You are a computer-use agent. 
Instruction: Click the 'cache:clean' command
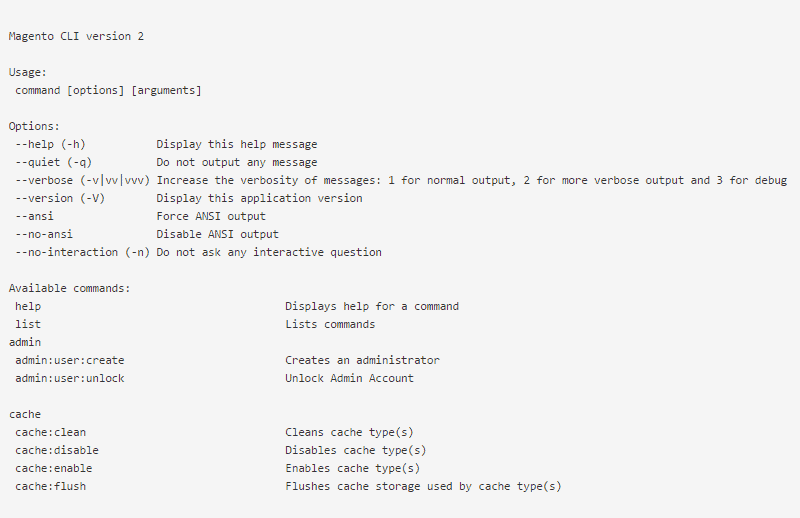pyautogui.click(x=50, y=433)
